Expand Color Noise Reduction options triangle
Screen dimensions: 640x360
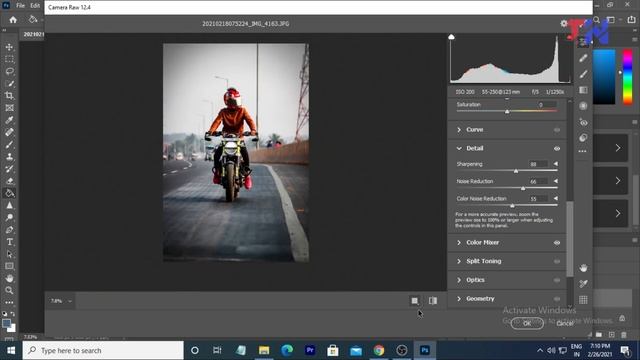(556, 198)
